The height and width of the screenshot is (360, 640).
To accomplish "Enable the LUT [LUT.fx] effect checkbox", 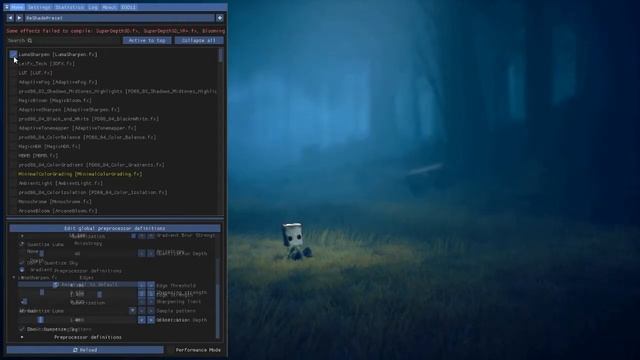I will [x=13, y=73].
